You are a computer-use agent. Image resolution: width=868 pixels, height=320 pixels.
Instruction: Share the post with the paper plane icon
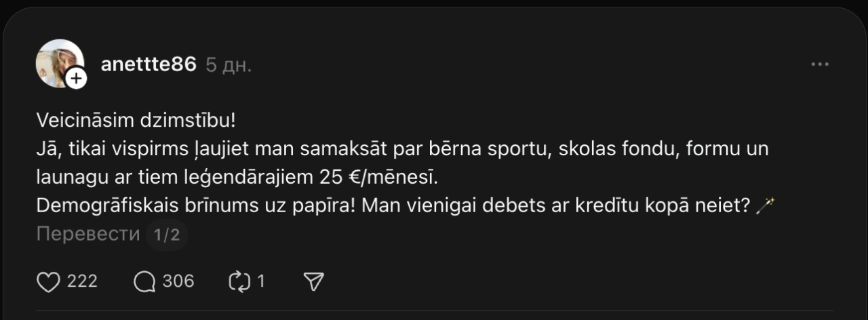coord(313,281)
